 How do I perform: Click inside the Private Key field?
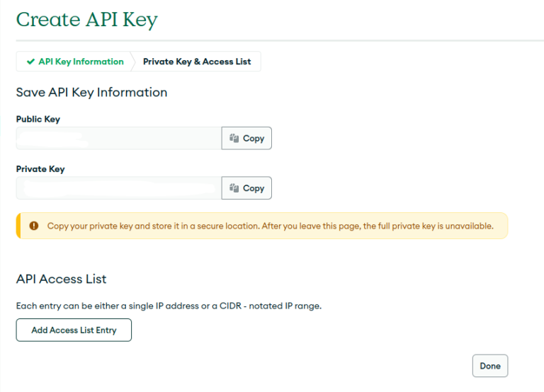pyautogui.click(x=119, y=188)
